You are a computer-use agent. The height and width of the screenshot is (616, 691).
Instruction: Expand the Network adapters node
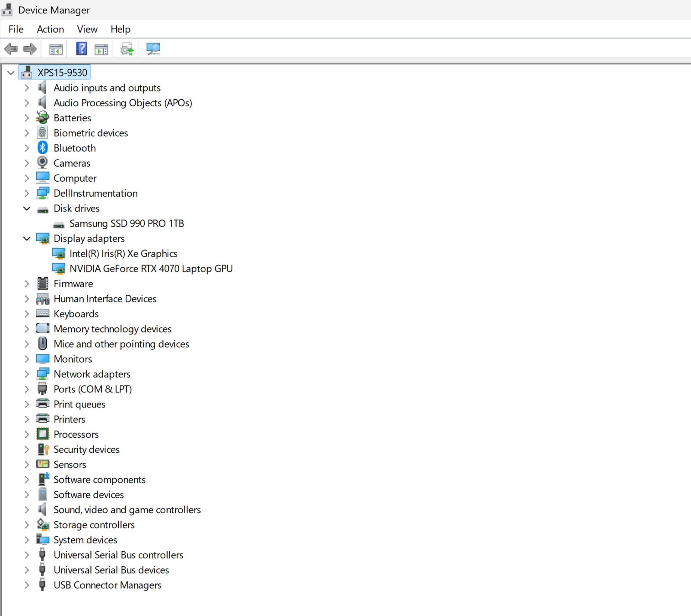tap(27, 374)
